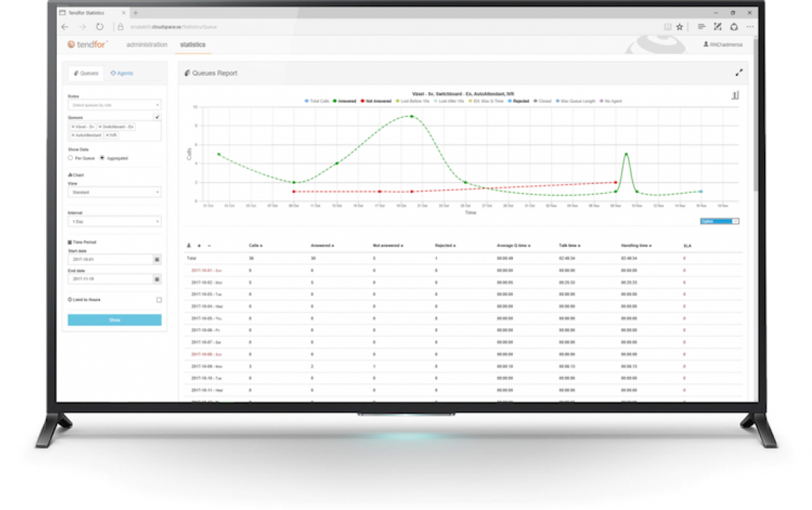Switch to the Queues tab
The image size is (812, 510).
[86, 73]
